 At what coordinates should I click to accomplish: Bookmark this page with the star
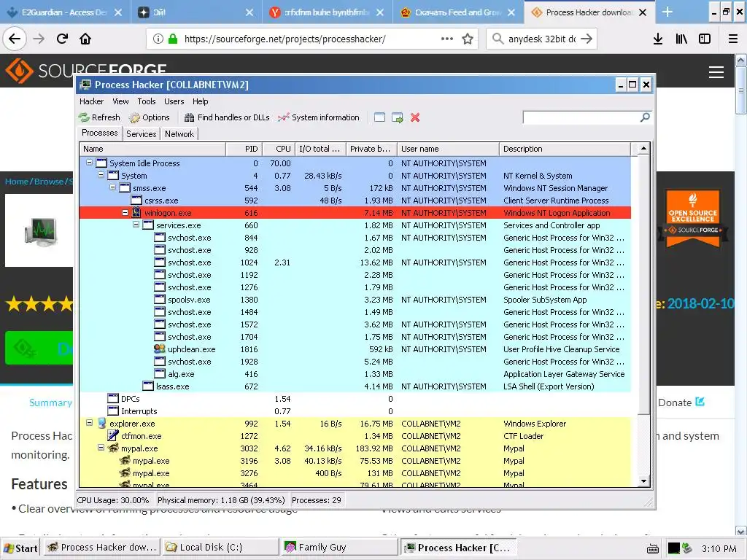tap(468, 39)
